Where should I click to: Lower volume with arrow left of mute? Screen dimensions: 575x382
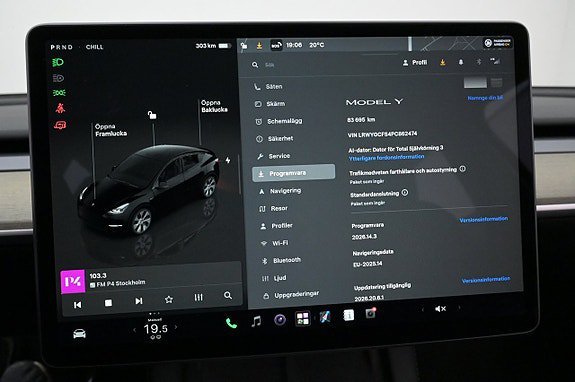coord(423,310)
